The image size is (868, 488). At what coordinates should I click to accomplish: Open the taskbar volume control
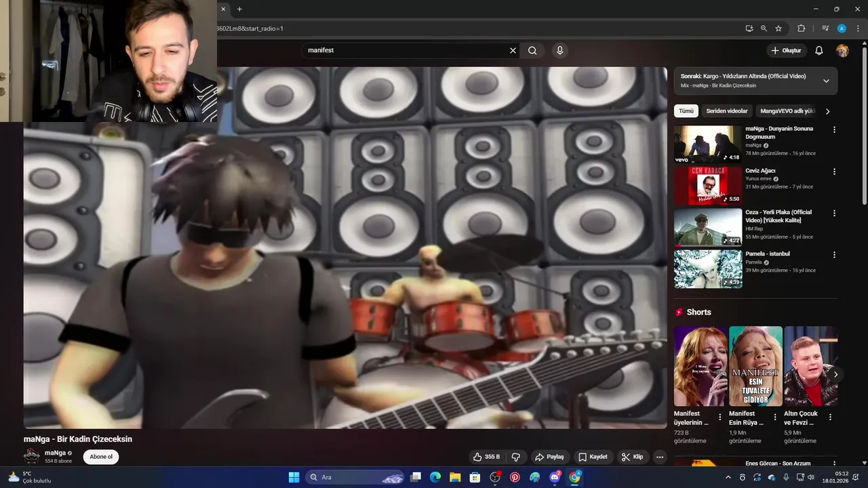point(810,477)
